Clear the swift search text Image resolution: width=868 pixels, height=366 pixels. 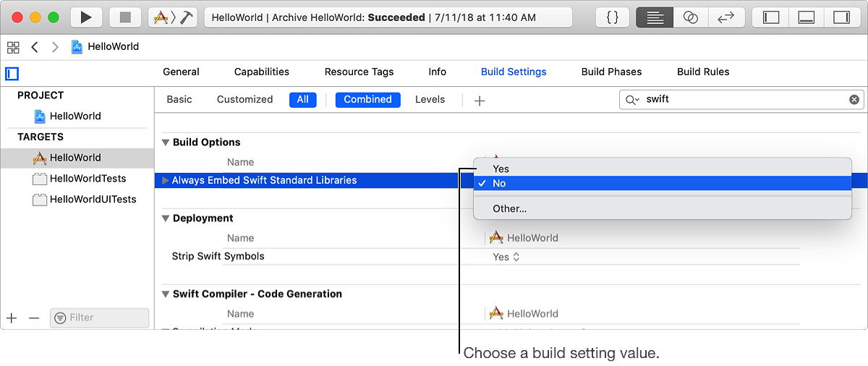tap(854, 100)
